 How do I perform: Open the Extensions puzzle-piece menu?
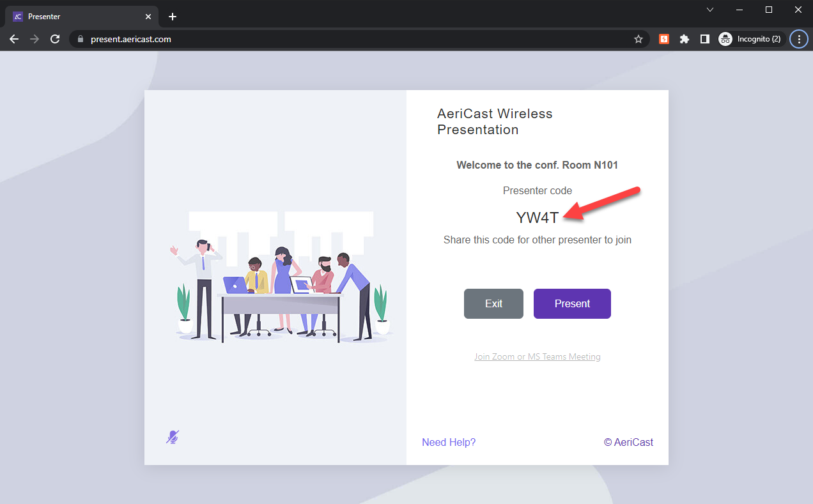pyautogui.click(x=685, y=39)
